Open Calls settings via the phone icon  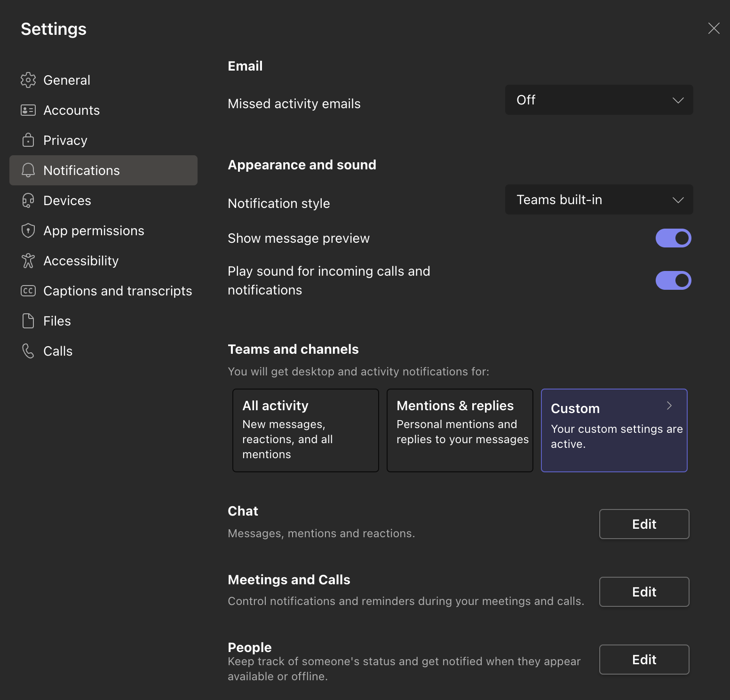28,351
